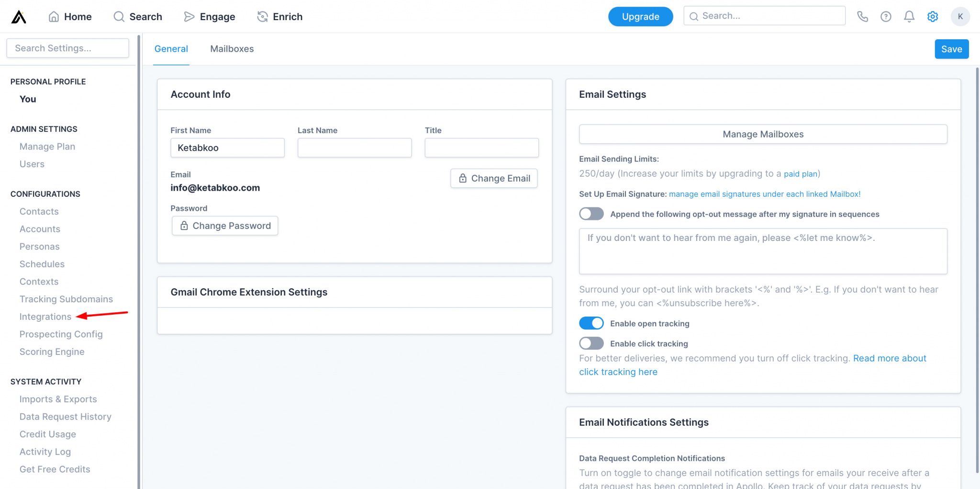This screenshot has height=489, width=980.
Task: Open the Search menu item
Action: pos(138,17)
